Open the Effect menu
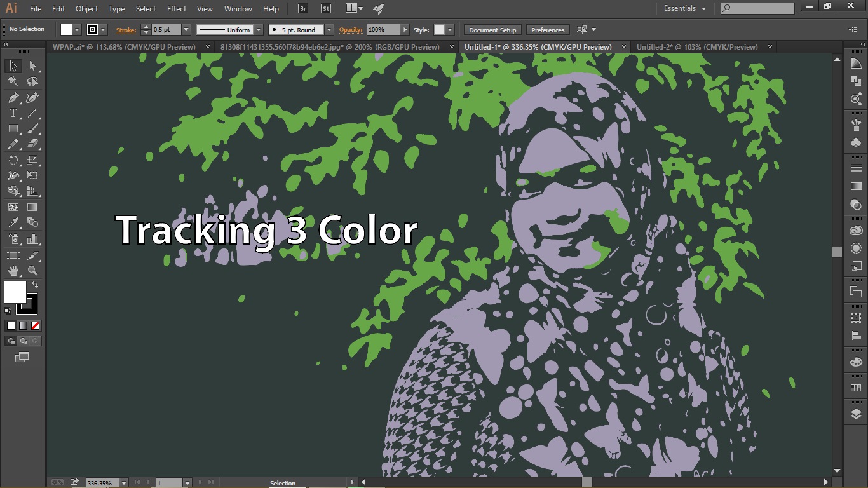868x488 pixels. pyautogui.click(x=176, y=8)
